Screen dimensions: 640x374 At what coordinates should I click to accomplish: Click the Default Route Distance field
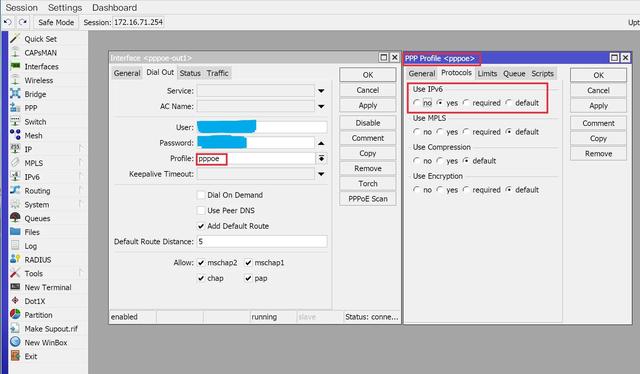tap(262, 242)
